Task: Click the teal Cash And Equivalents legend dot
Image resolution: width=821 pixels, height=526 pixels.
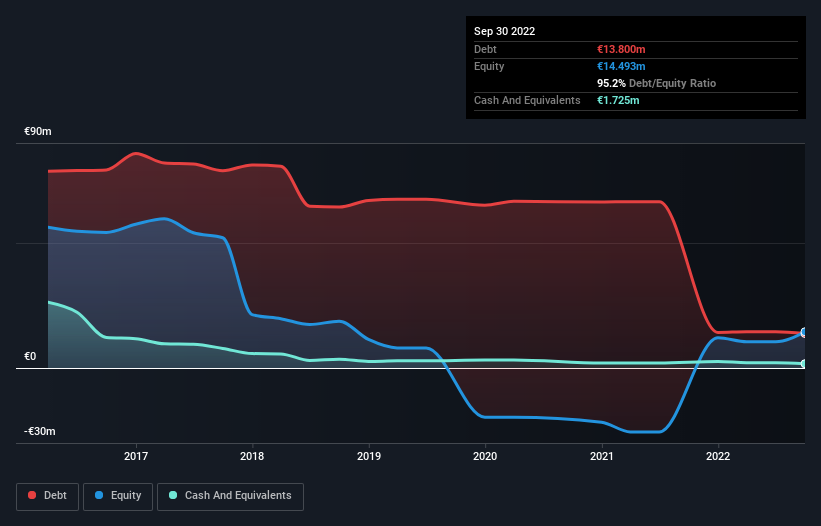Action: [173, 495]
